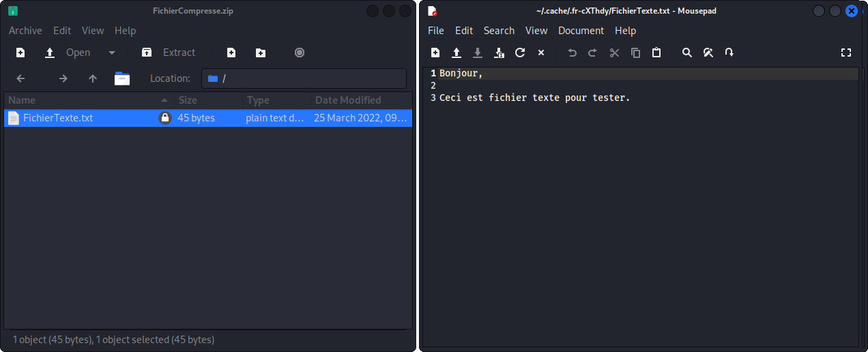Click Add Files to archive icon
Image resolution: width=868 pixels, height=352 pixels.
click(x=231, y=53)
